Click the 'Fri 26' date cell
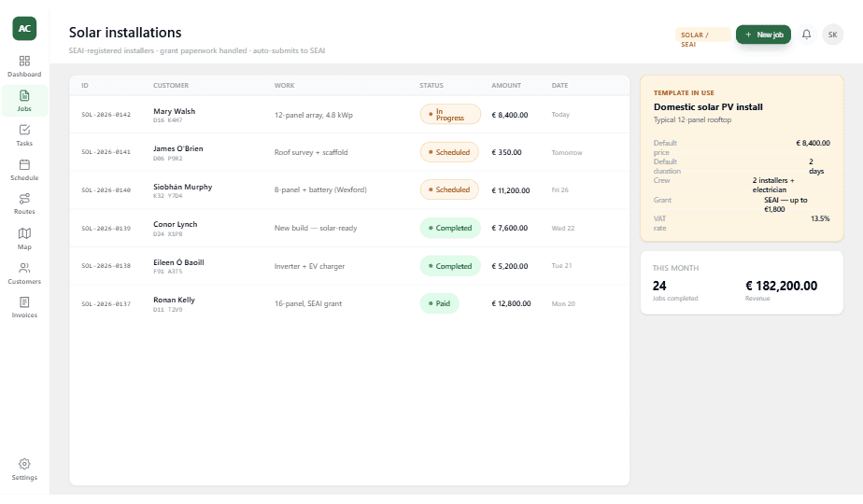This screenshot has width=863, height=504. [559, 189]
